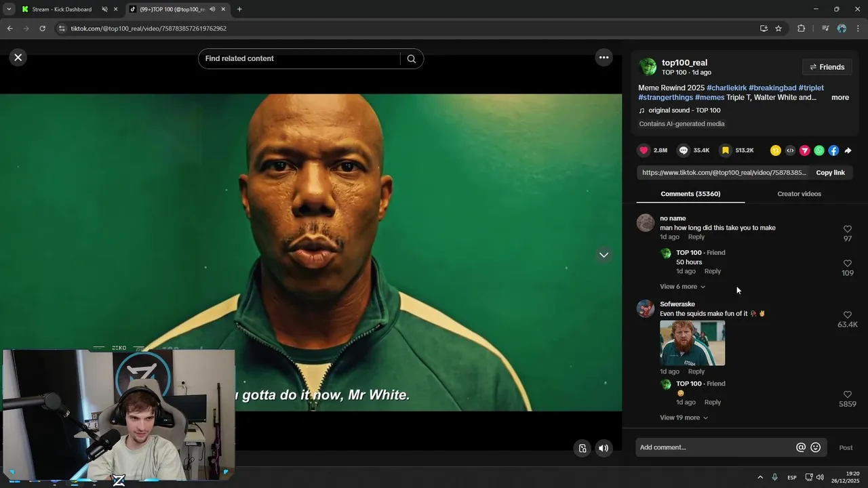The width and height of the screenshot is (868, 488).
Task: Like the video with the heart icon
Action: coord(644,150)
